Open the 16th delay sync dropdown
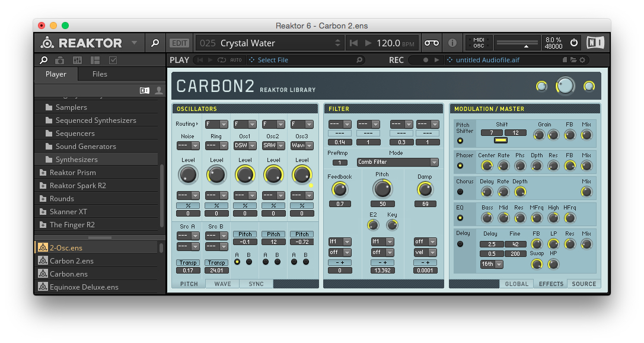The width and height of the screenshot is (644, 343). tap(491, 264)
